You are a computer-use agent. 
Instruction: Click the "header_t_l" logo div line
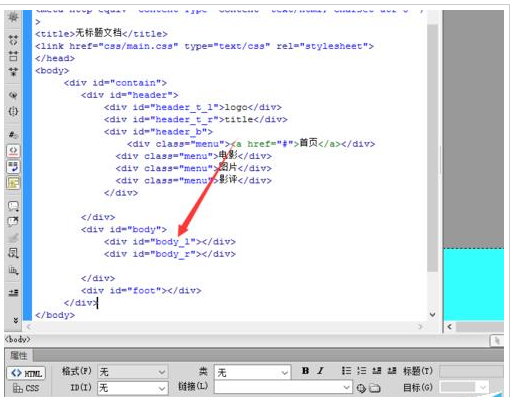click(x=193, y=107)
